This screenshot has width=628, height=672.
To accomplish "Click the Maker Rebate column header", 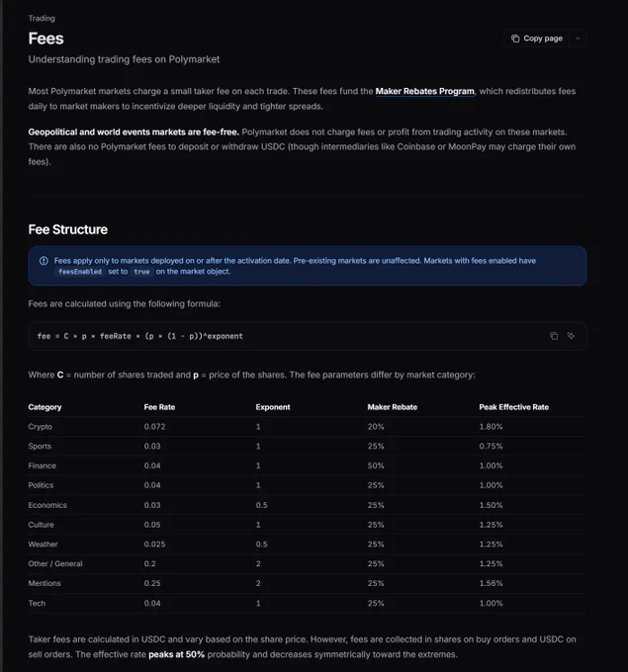I will (x=392, y=407).
